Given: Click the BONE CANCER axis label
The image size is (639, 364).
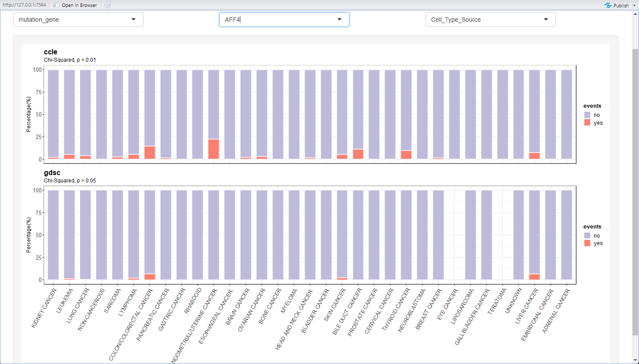Looking at the screenshot, I should coord(270,306).
